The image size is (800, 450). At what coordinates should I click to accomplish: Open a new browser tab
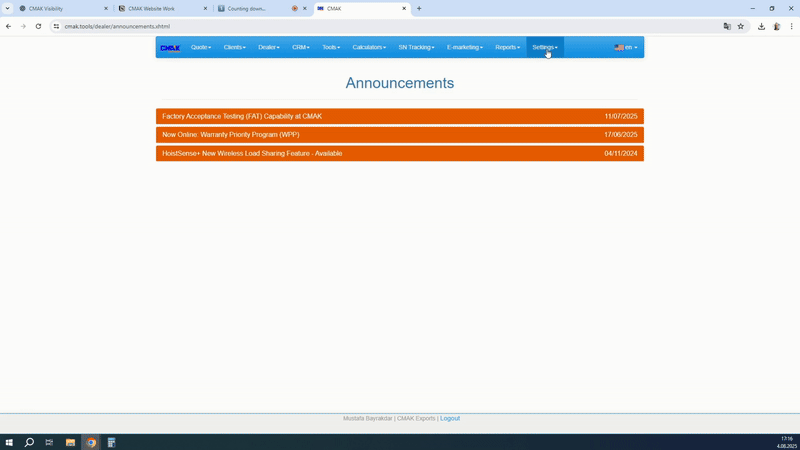pos(419,9)
